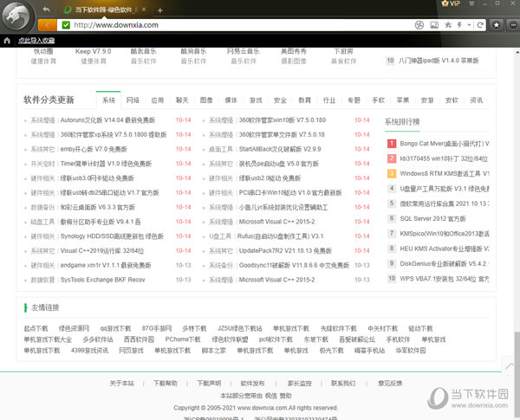Switch to the 应用 category tab
The width and height of the screenshot is (520, 420).
(158, 100)
